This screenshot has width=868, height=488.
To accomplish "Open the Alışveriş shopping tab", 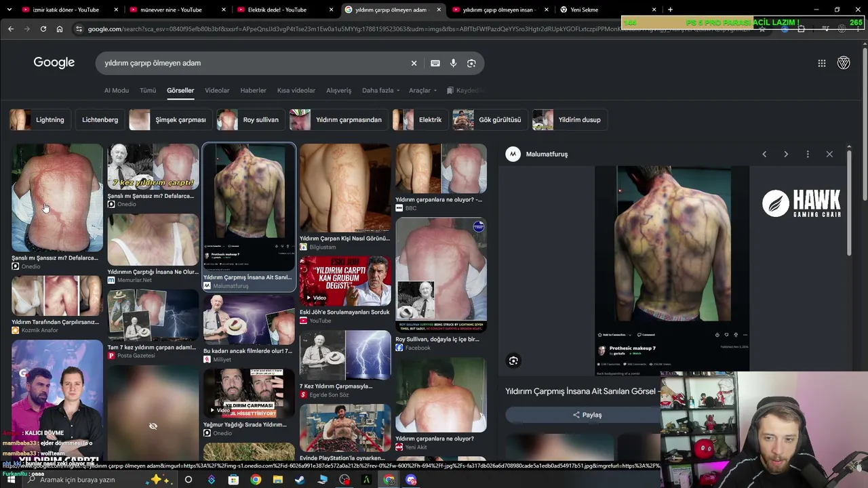I will 339,90.
